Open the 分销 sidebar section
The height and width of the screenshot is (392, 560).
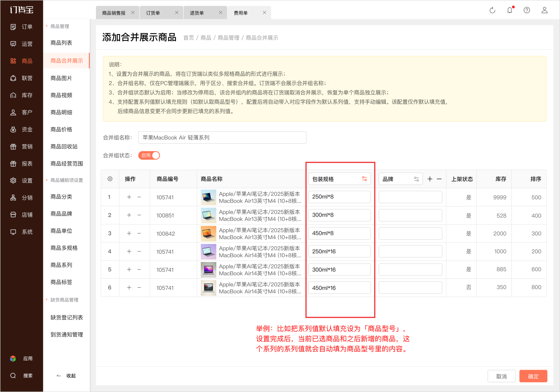click(22, 198)
